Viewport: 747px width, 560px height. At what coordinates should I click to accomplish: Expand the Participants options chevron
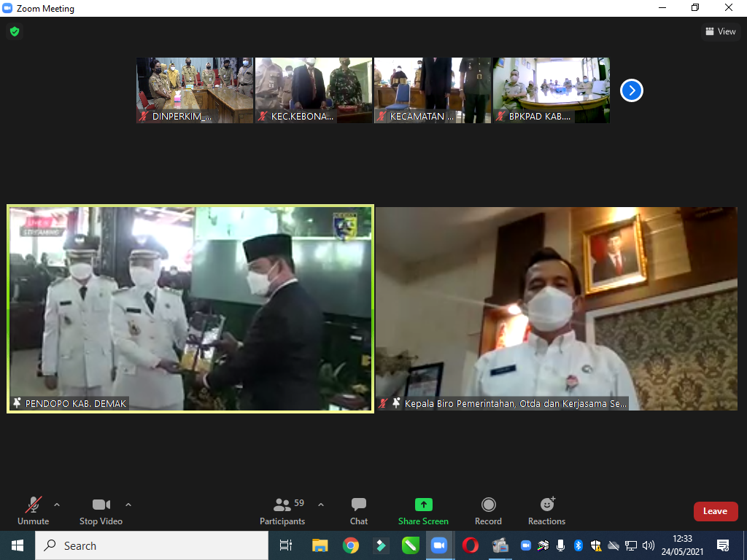[321, 505]
